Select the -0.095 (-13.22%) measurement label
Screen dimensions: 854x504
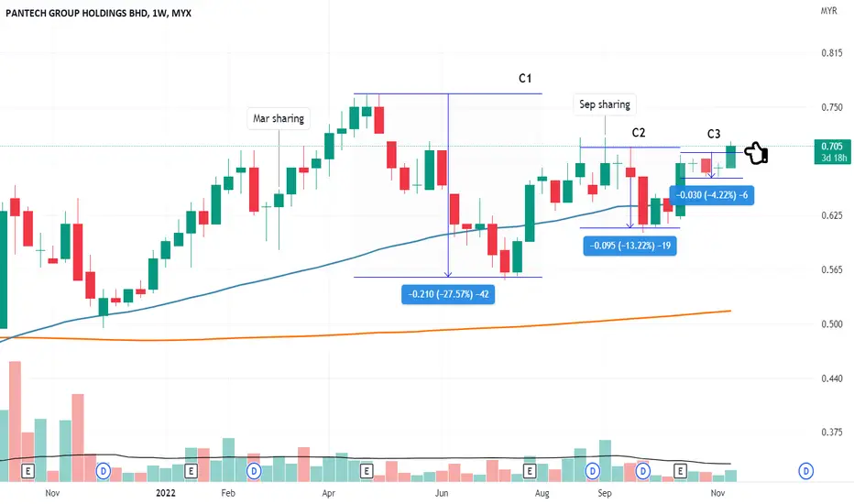coord(630,246)
